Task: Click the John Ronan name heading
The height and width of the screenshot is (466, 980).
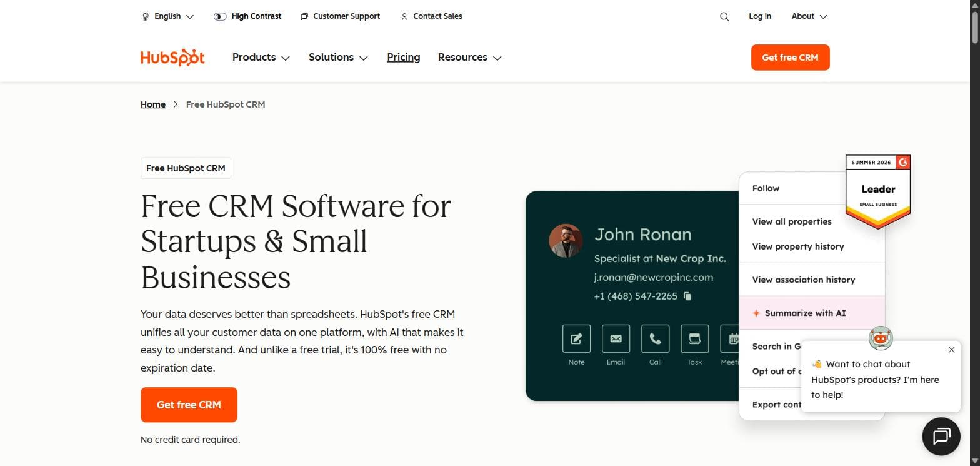Action: coord(642,235)
